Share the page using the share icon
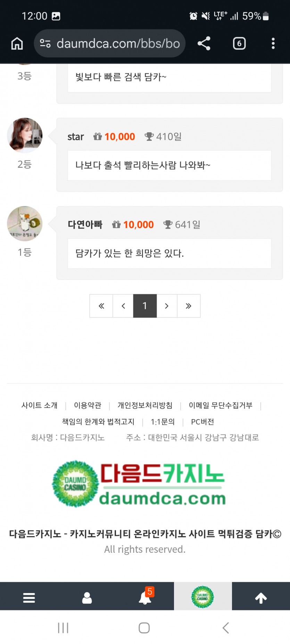 coord(204,43)
